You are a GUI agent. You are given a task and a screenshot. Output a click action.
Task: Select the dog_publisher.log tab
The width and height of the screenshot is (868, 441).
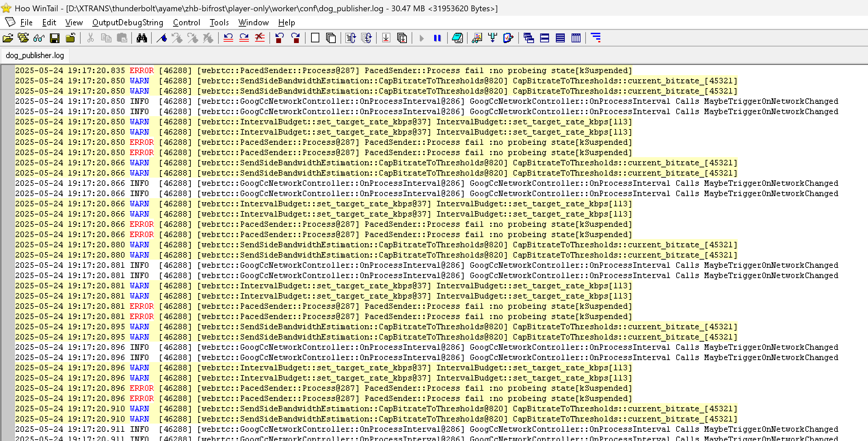click(x=35, y=55)
